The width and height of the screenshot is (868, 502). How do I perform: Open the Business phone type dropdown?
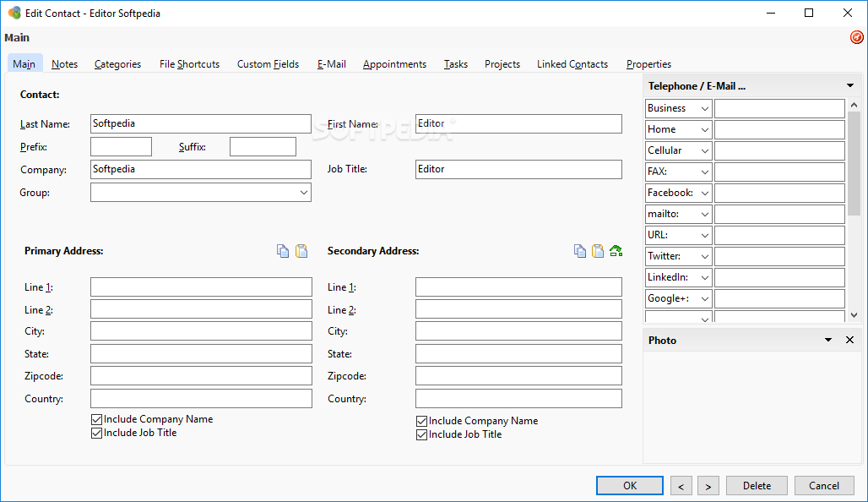[705, 109]
